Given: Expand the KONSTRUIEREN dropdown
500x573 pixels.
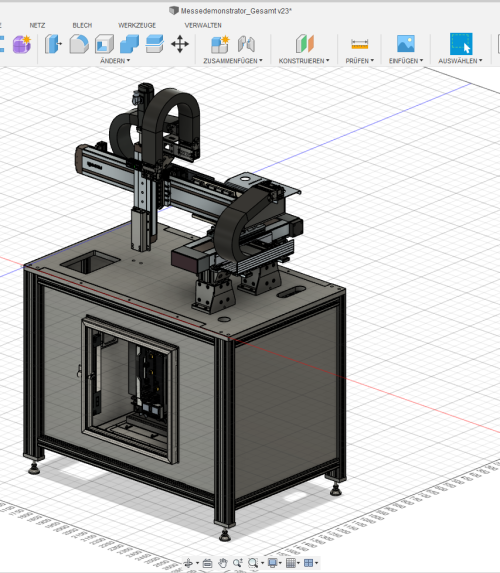Looking at the screenshot, I should (304, 61).
